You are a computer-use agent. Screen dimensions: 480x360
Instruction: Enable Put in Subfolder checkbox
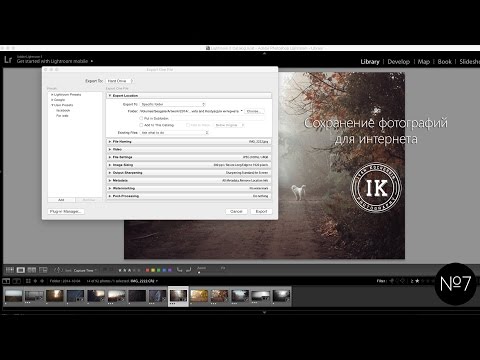click(x=141, y=118)
